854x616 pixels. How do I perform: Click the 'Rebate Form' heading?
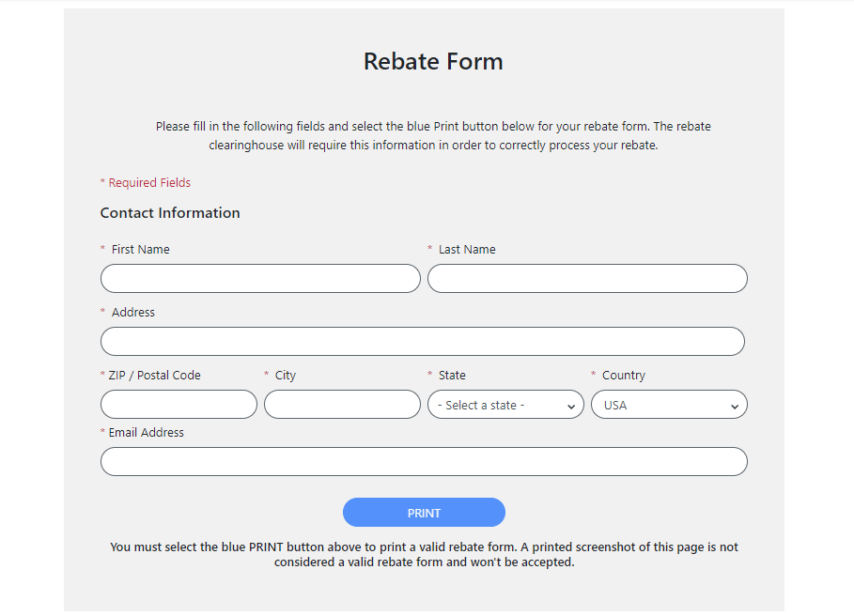point(433,61)
